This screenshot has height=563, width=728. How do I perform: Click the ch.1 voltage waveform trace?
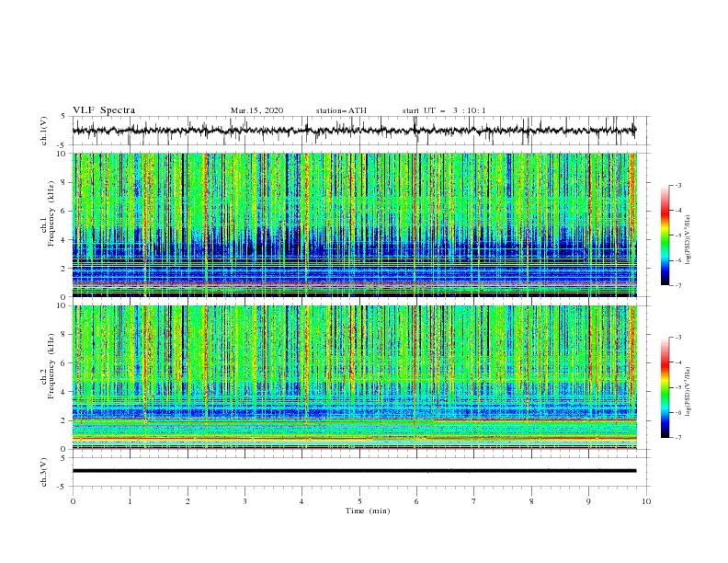(354, 131)
